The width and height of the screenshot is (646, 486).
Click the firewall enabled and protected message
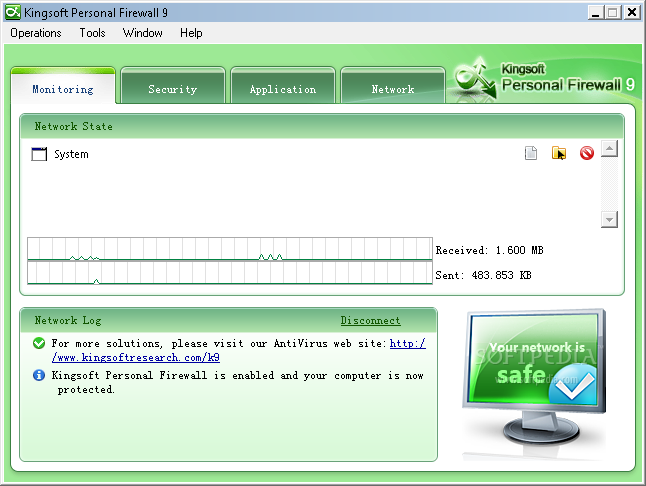pos(237,382)
